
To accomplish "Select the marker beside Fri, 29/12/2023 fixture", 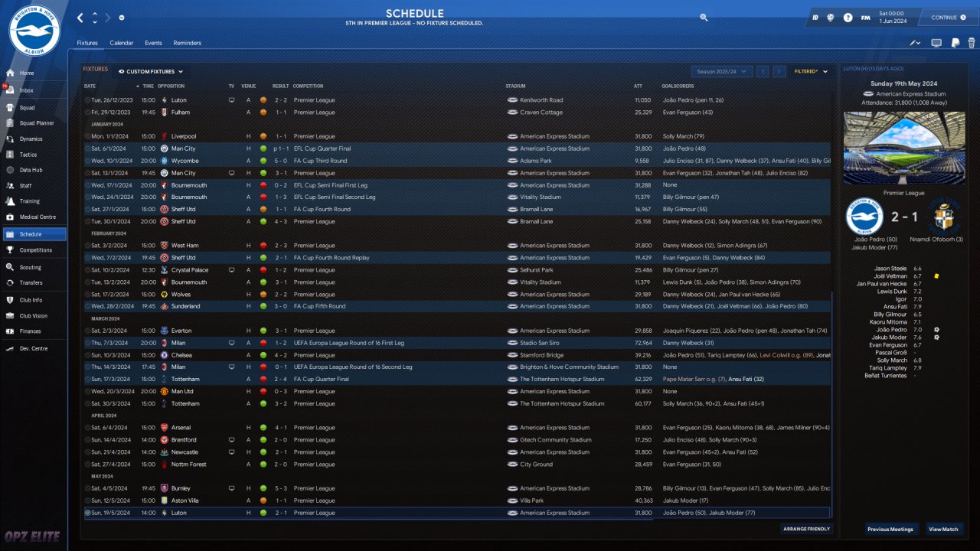I will [88, 112].
